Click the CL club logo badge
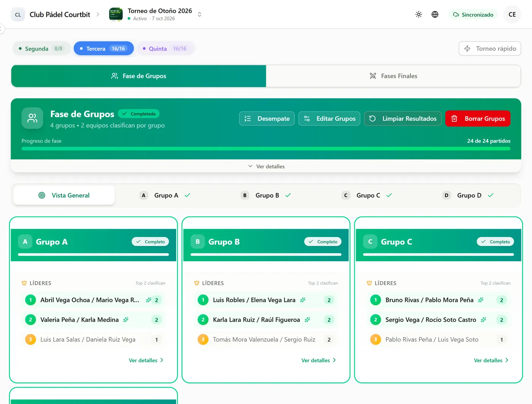532x404 pixels. pos(18,14)
